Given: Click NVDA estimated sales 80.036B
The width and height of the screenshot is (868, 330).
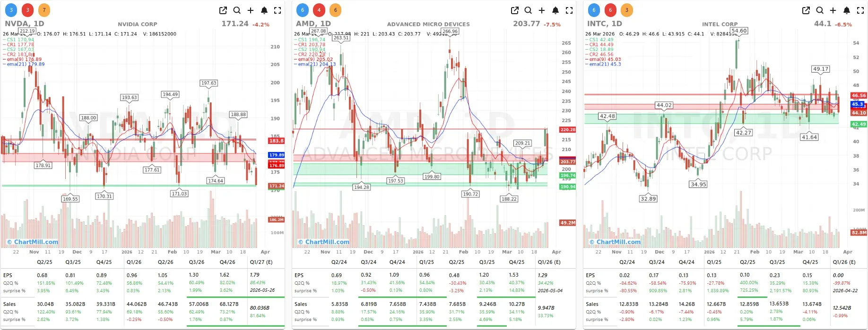Looking at the screenshot, I should [x=260, y=308].
